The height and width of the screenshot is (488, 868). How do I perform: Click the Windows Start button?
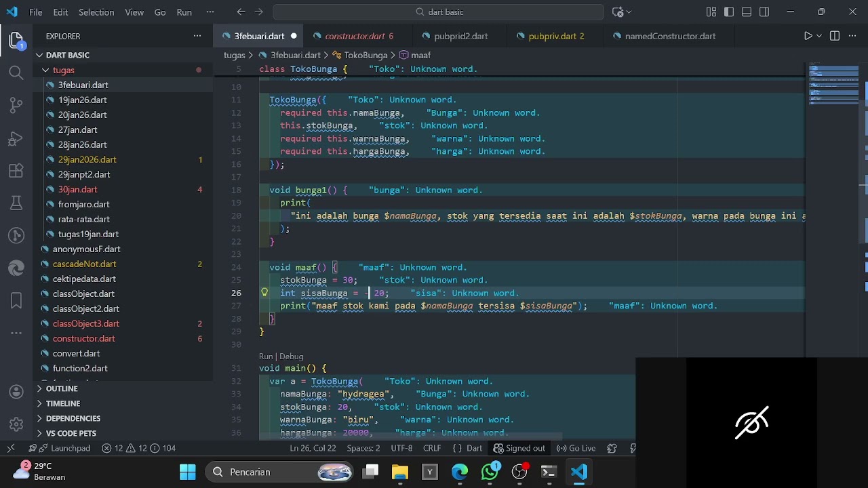[x=188, y=472]
